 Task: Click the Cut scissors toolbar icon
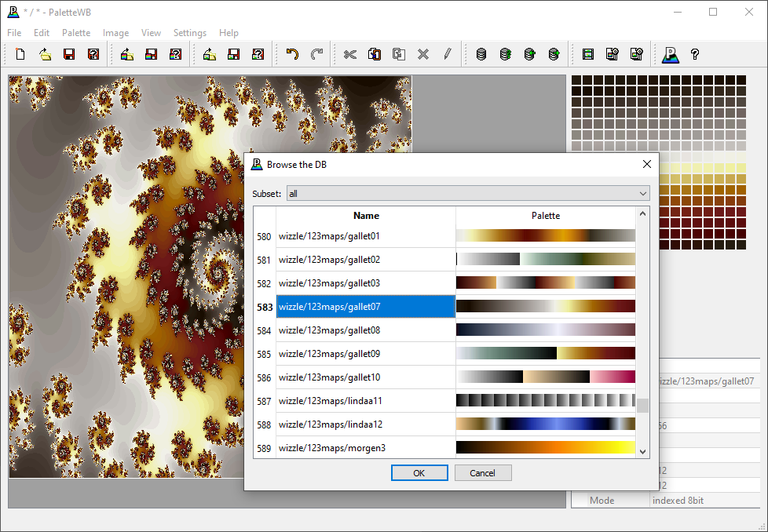point(350,54)
